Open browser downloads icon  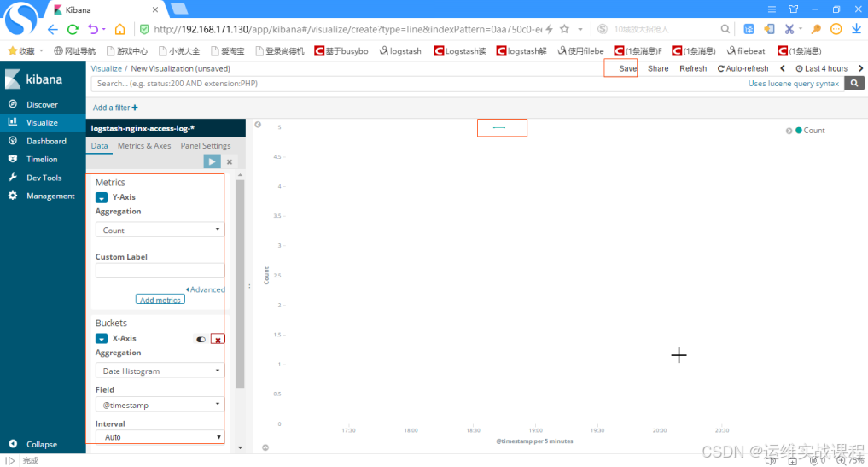(856, 29)
